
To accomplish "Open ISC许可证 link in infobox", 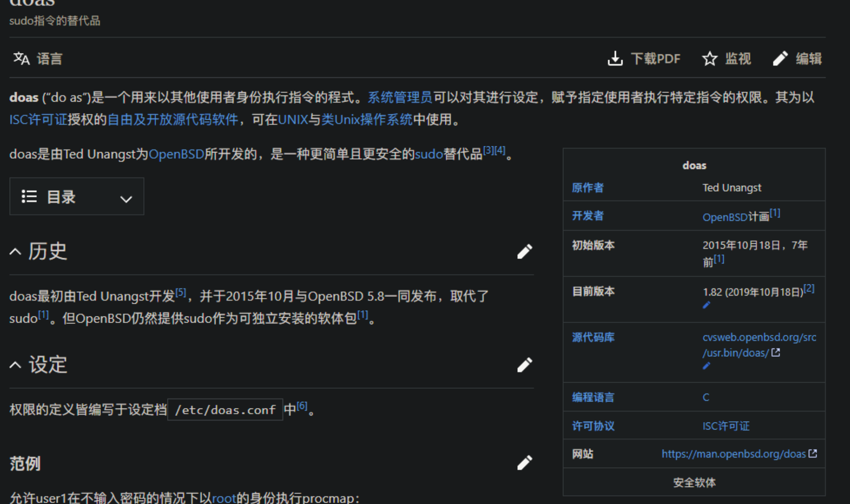I will coord(726,426).
